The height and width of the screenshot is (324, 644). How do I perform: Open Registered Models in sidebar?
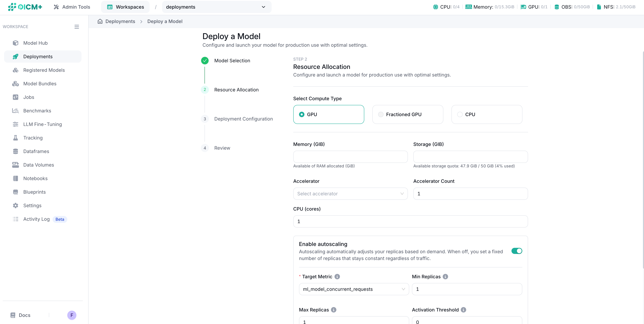click(x=44, y=70)
